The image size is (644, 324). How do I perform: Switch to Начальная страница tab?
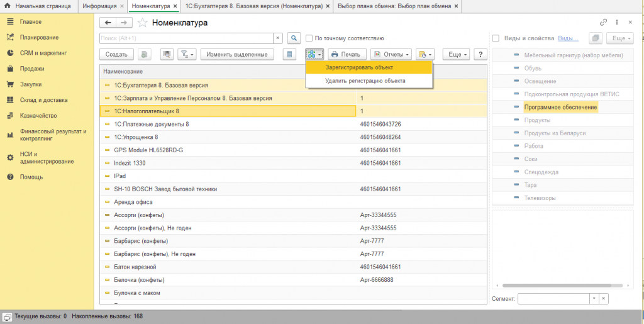click(39, 6)
